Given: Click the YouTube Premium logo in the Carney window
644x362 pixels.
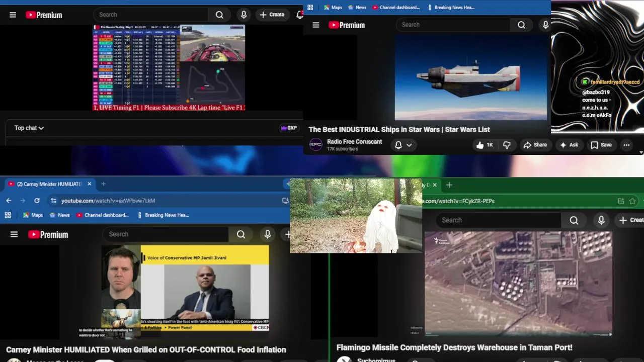Looking at the screenshot, I should point(48,235).
